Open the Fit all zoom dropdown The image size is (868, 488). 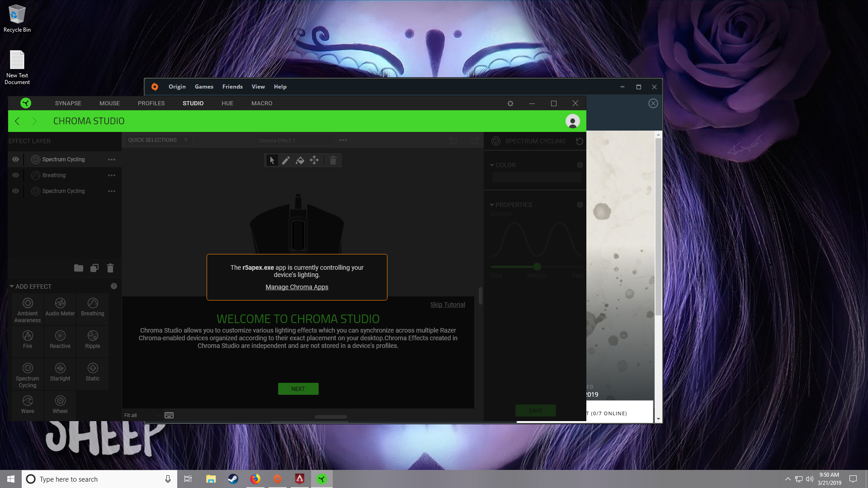(x=143, y=415)
